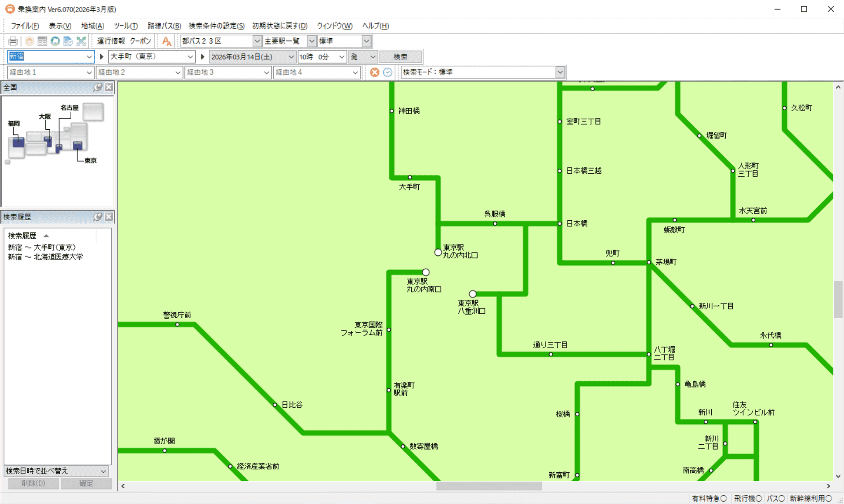Click the printer icon in toolbar
This screenshot has height=504, width=844.
click(x=13, y=41)
